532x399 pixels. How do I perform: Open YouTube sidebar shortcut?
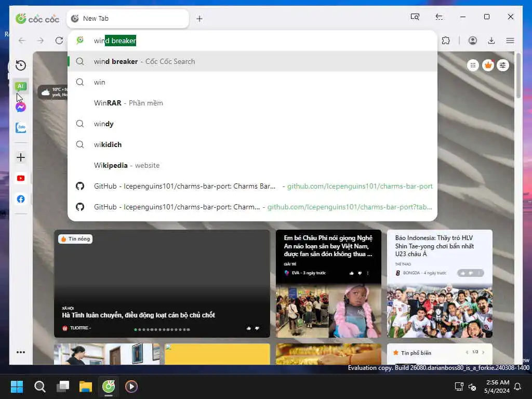tap(21, 178)
